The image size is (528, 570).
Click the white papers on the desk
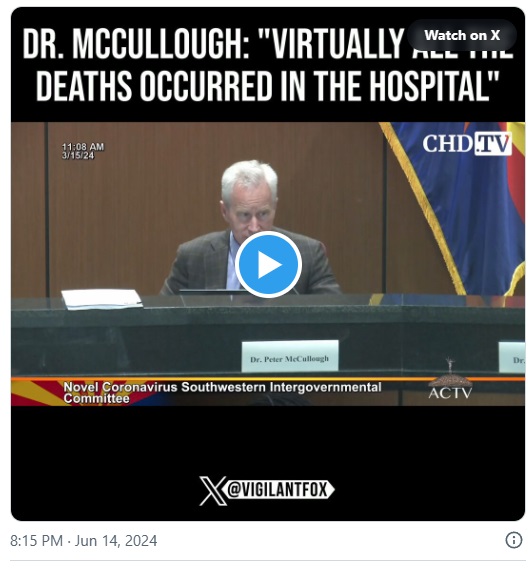(101, 300)
